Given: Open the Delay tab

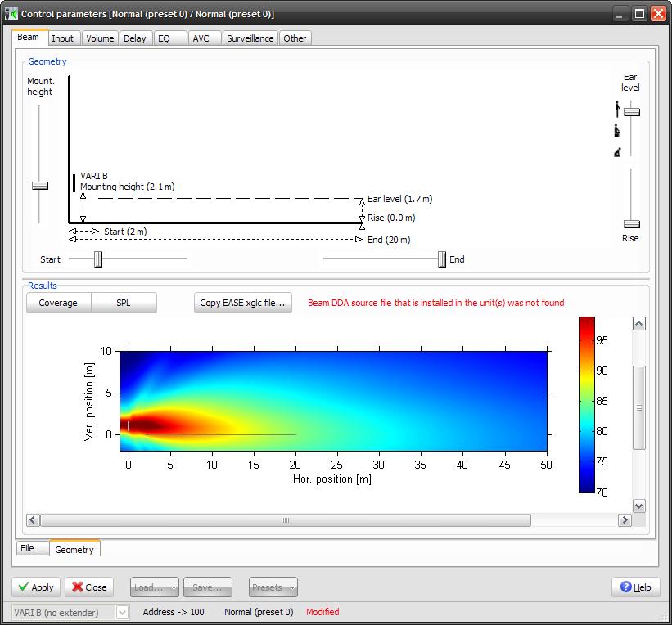Looking at the screenshot, I should coord(135,38).
